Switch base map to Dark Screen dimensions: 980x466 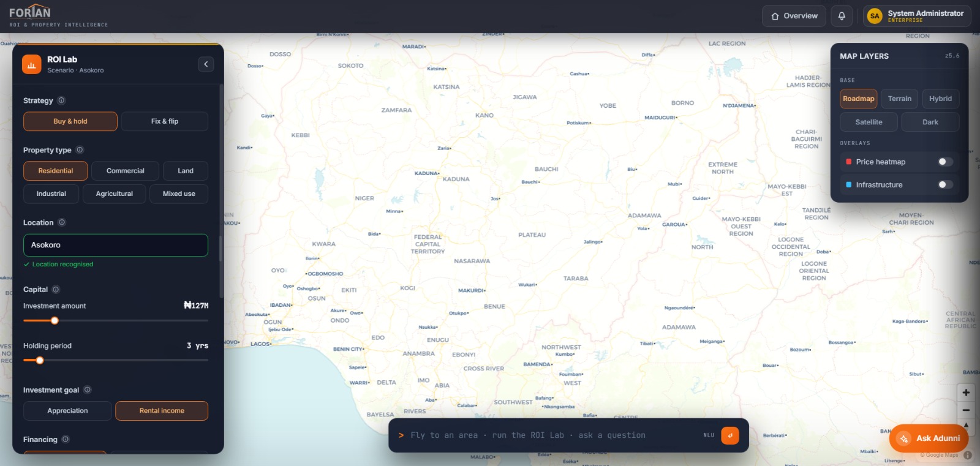(x=930, y=122)
